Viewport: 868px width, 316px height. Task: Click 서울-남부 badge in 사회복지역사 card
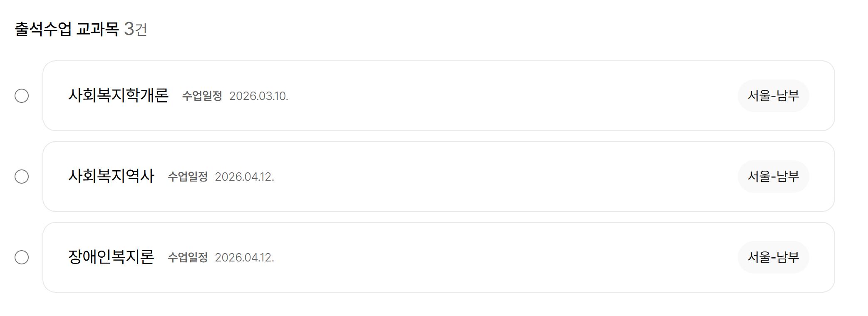(773, 177)
